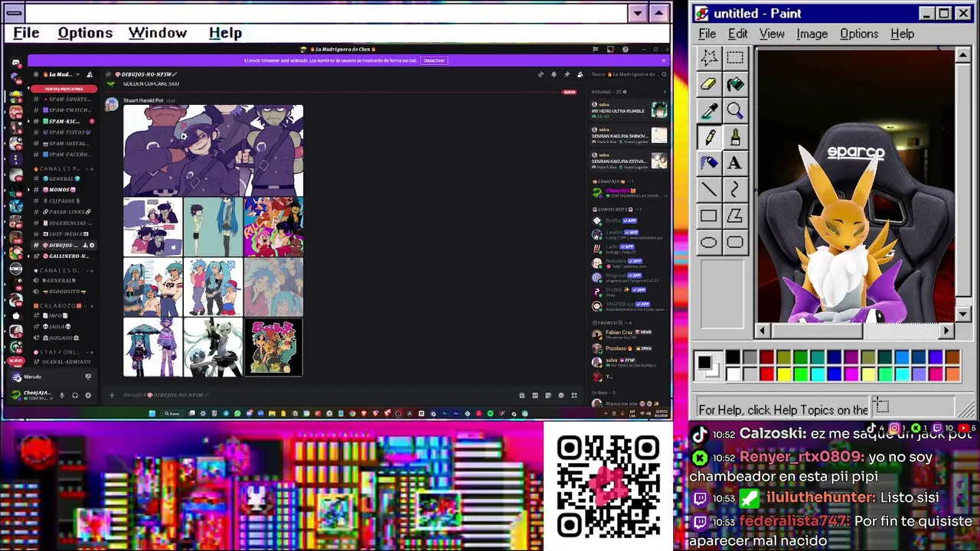Mute the microphone in Discord user panel
This screenshot has width=980, height=551.
pos(62,396)
